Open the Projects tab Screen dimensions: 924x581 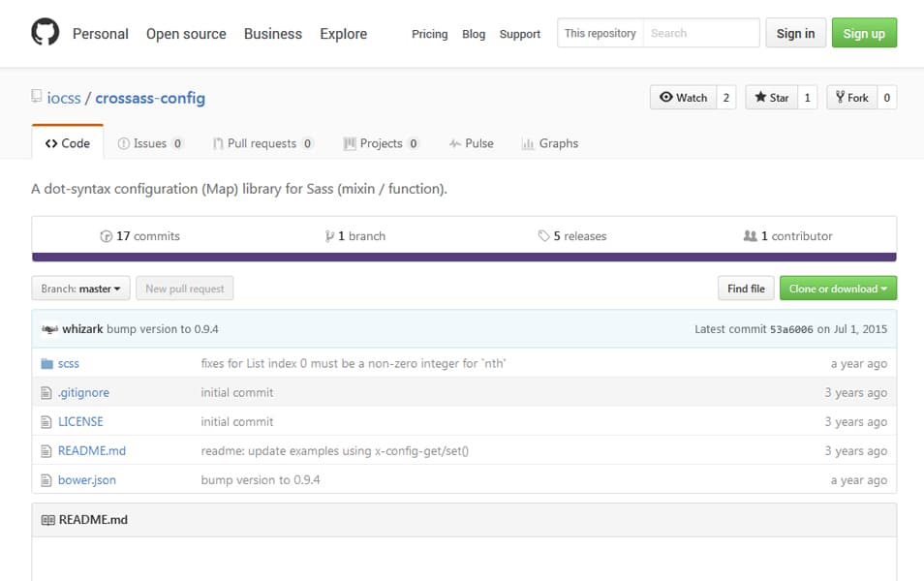(x=382, y=143)
